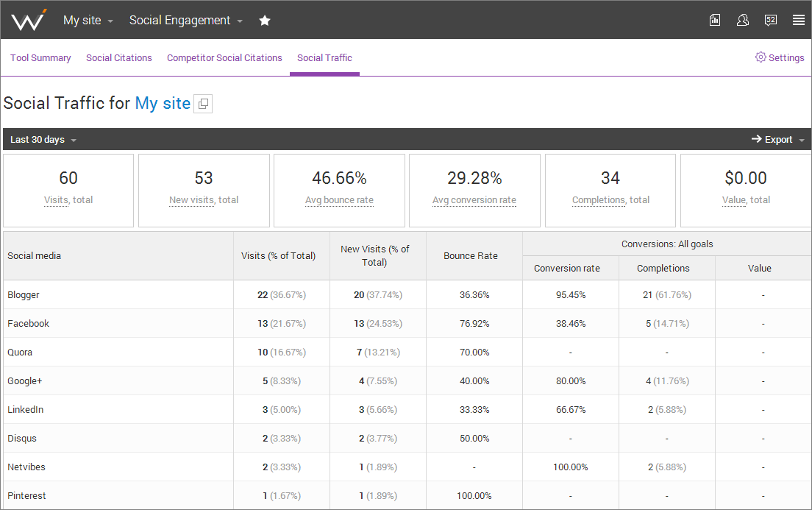The image size is (812, 510).
Task: Open the user account icon
Action: point(743,20)
